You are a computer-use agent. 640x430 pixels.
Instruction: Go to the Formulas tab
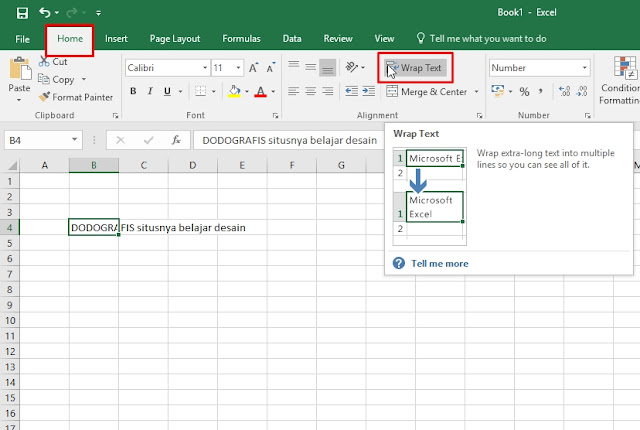(241, 39)
